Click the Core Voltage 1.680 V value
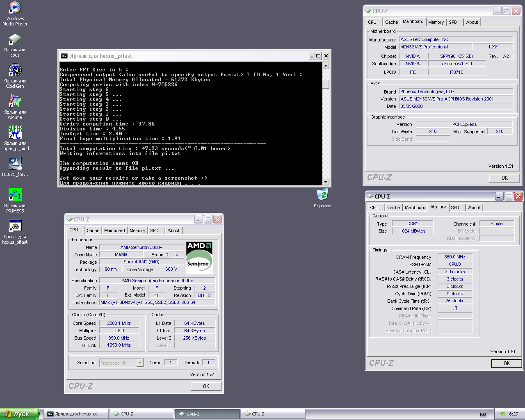 [x=169, y=269]
